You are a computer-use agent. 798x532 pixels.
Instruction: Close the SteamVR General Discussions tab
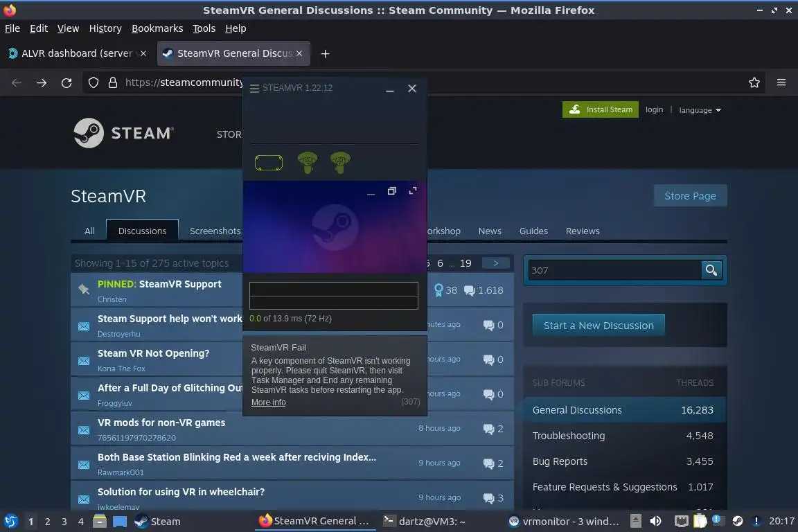click(x=299, y=53)
